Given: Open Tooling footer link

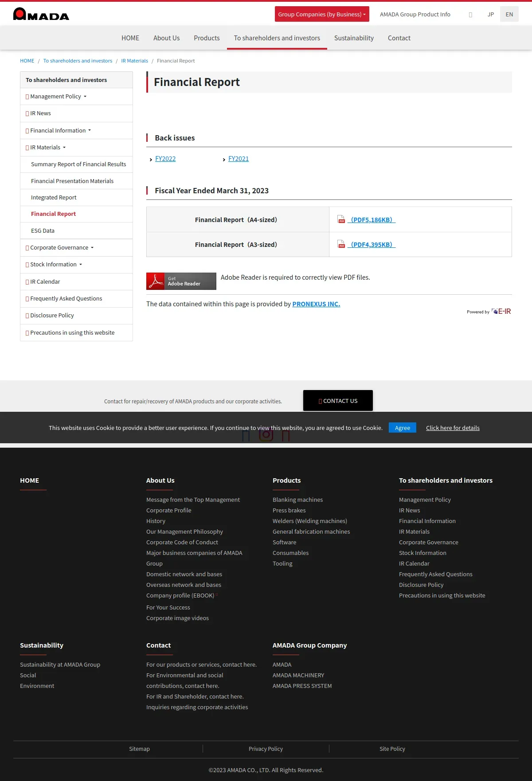Looking at the screenshot, I should (282, 563).
